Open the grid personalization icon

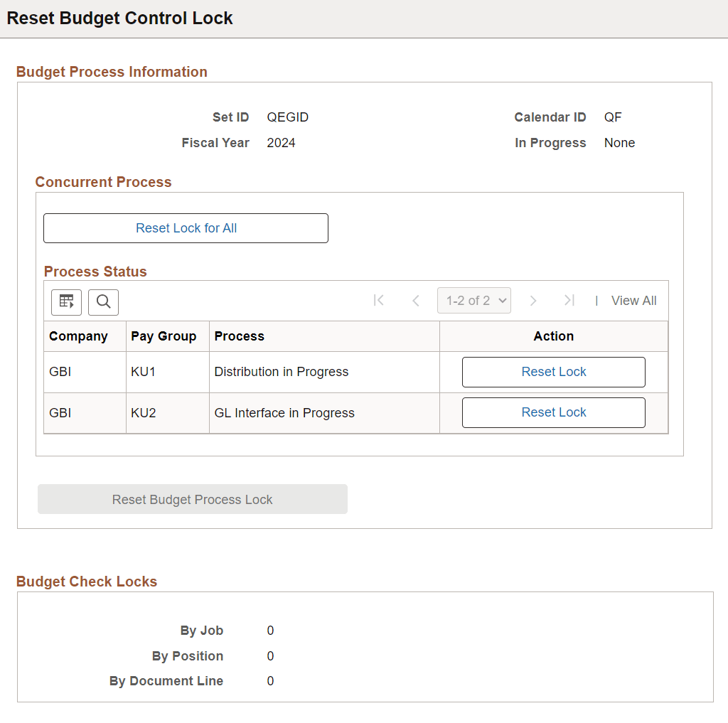pyautogui.click(x=66, y=302)
